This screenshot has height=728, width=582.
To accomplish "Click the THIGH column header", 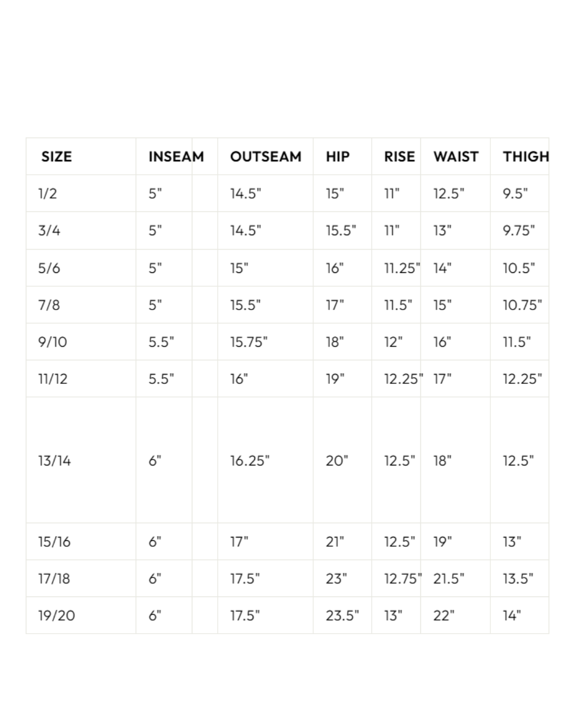I will point(526,157).
